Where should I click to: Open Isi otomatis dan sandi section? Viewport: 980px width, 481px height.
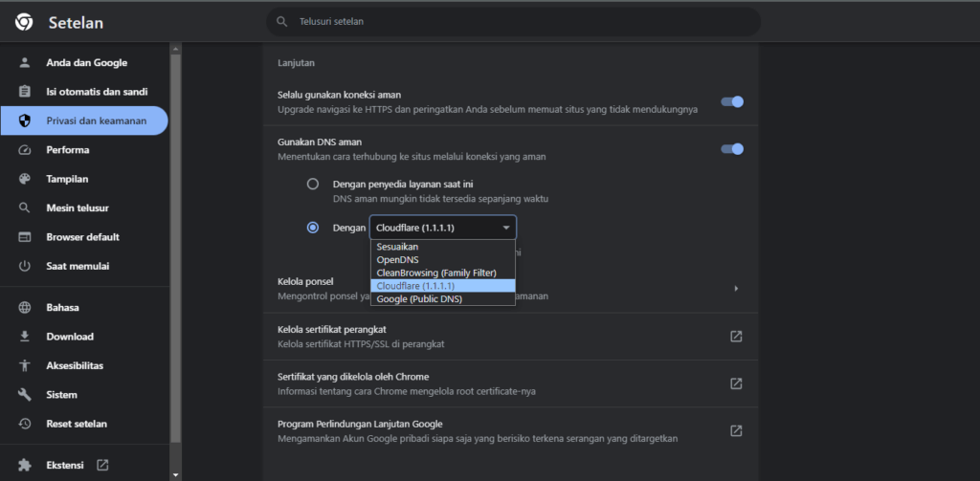click(x=84, y=92)
